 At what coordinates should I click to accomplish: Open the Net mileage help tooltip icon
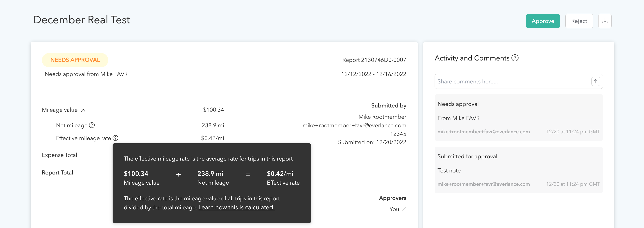click(x=92, y=125)
